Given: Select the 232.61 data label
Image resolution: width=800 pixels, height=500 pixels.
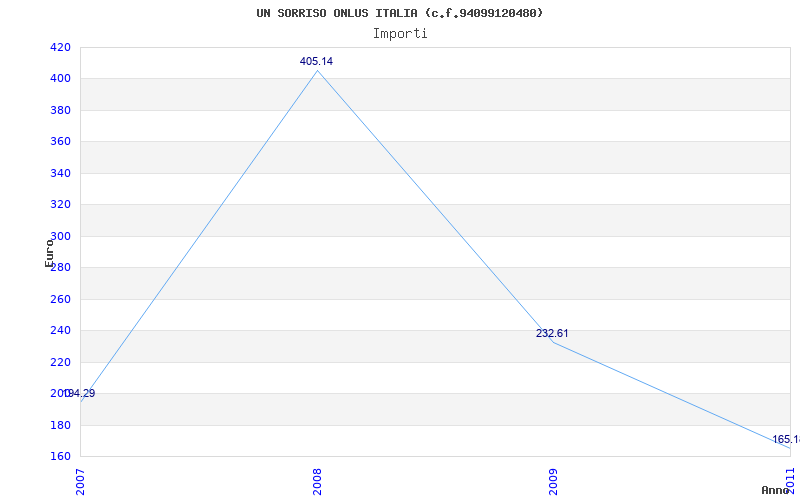Looking at the screenshot, I should click(x=552, y=333).
